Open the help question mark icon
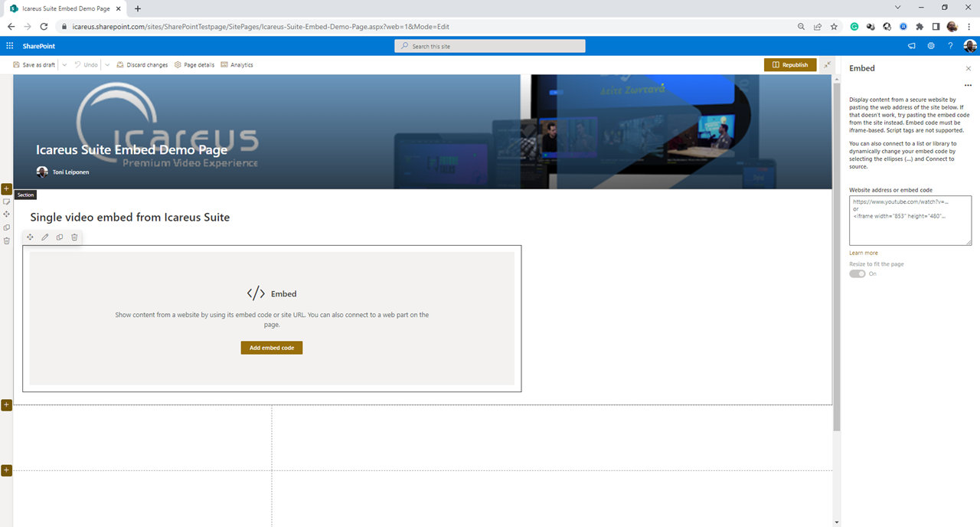This screenshot has width=980, height=527. pos(950,46)
